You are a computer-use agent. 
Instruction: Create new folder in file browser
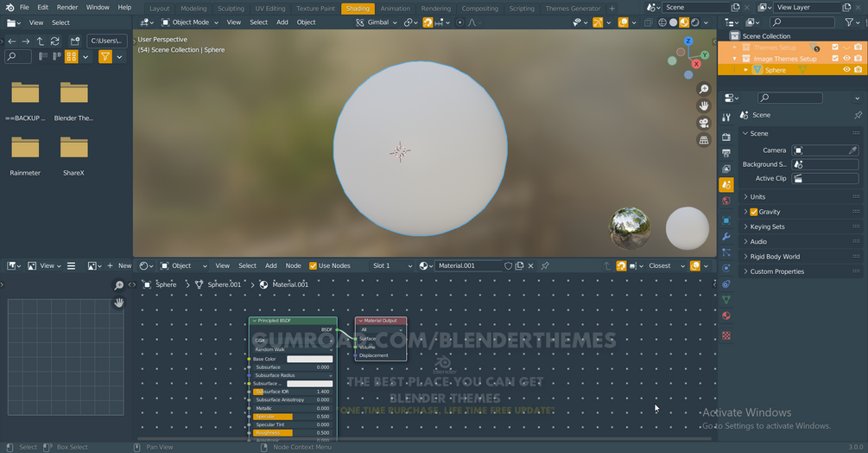(75, 41)
